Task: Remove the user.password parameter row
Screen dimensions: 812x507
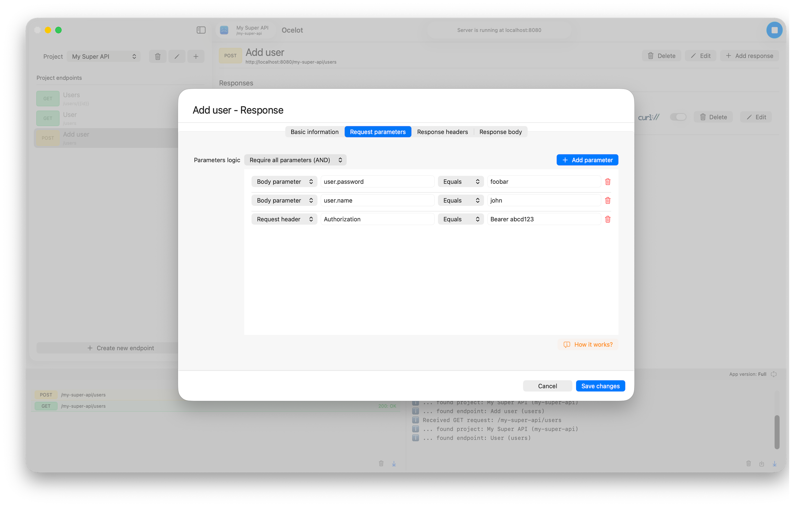Action: [608, 181]
